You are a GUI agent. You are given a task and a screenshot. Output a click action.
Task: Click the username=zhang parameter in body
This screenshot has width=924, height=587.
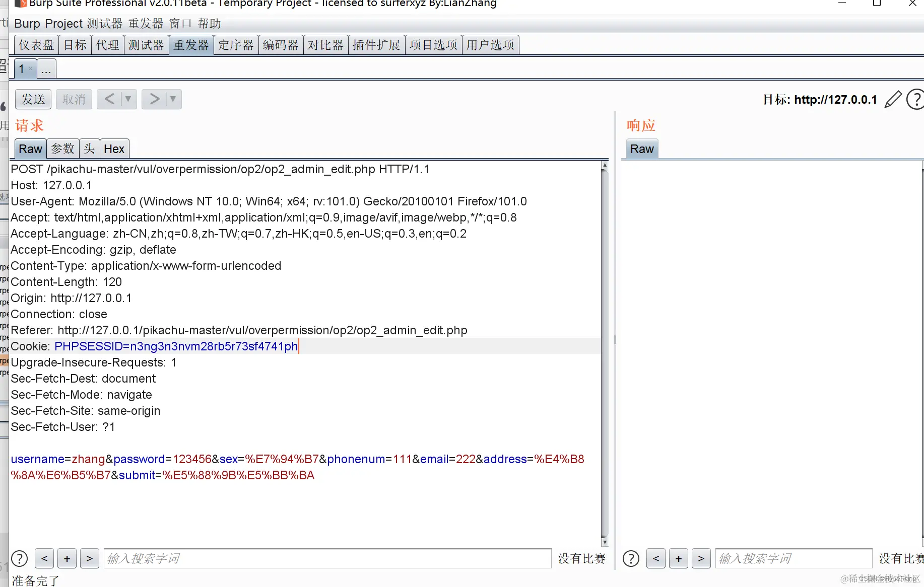[x=58, y=459]
